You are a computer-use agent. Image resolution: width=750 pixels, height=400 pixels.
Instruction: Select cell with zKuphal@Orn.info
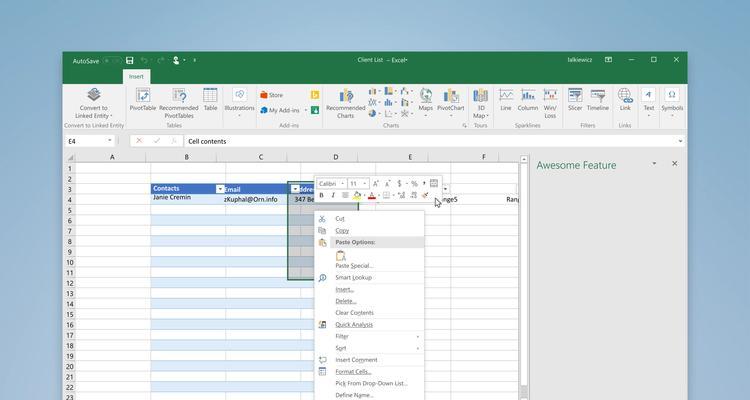[256, 199]
